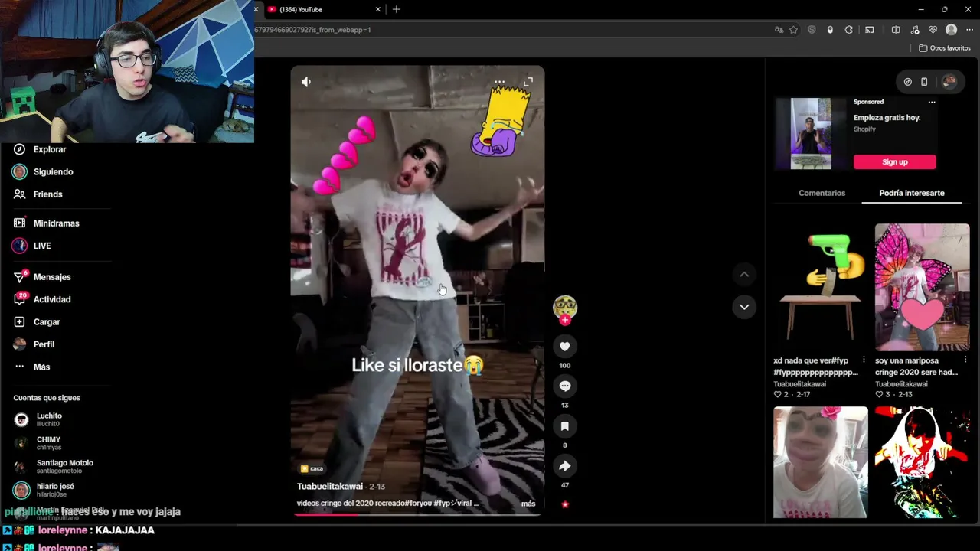Image resolution: width=980 pixels, height=551 pixels.
Task: Open the creator avatar beside the video
Action: click(565, 307)
